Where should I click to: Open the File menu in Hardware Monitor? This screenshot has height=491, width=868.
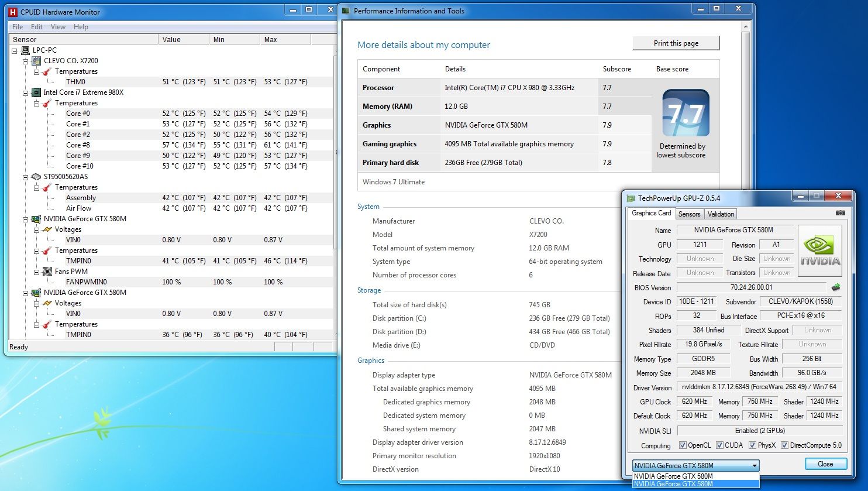(x=18, y=27)
